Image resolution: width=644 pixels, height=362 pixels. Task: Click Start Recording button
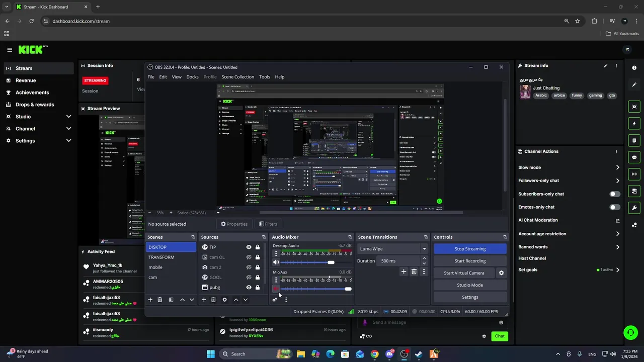point(470,261)
